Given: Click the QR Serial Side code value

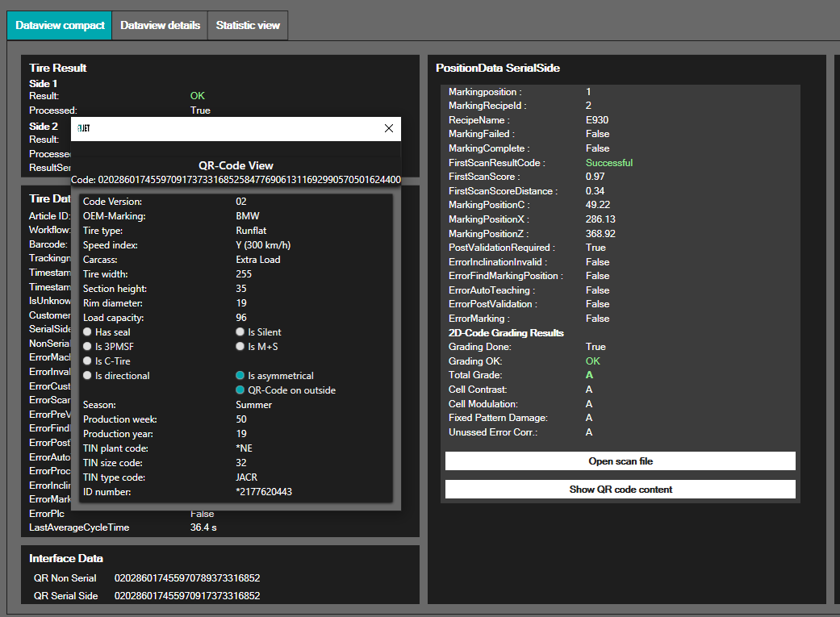Looking at the screenshot, I should tap(187, 596).
